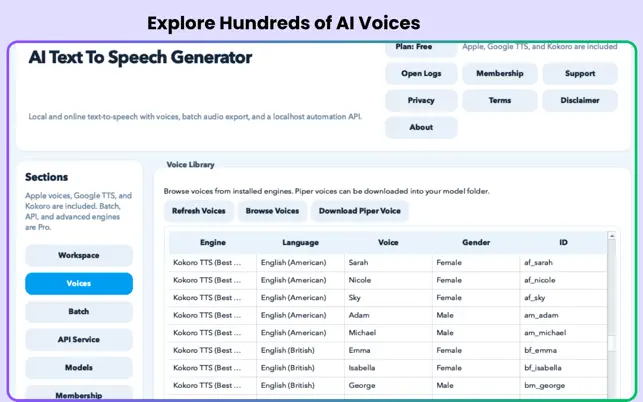
Task: Select the Voices section
Action: pyautogui.click(x=79, y=283)
